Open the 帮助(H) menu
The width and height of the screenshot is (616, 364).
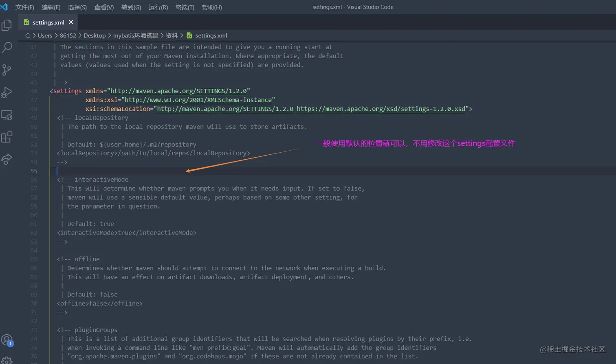pyautogui.click(x=212, y=7)
